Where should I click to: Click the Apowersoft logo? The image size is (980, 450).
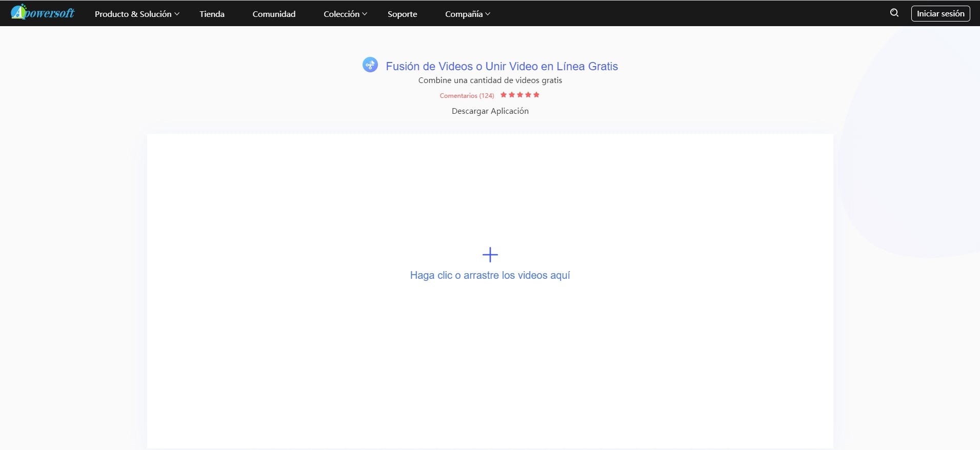click(43, 12)
